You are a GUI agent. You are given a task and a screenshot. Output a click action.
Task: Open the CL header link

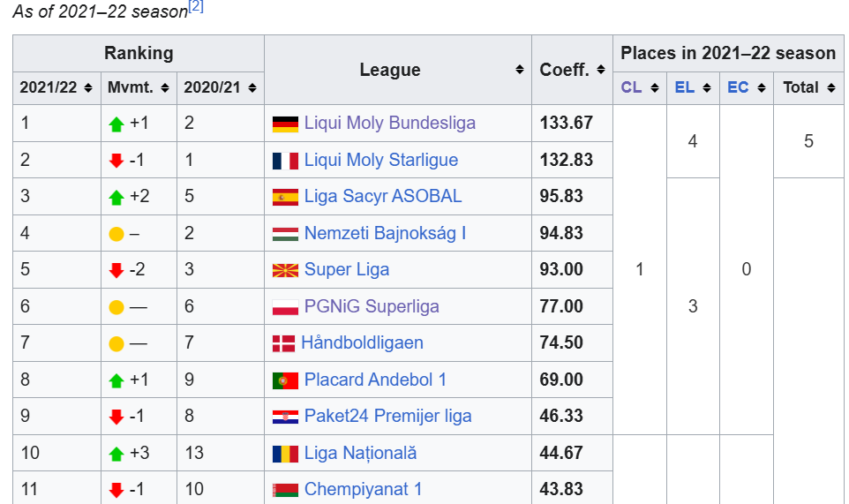(631, 87)
